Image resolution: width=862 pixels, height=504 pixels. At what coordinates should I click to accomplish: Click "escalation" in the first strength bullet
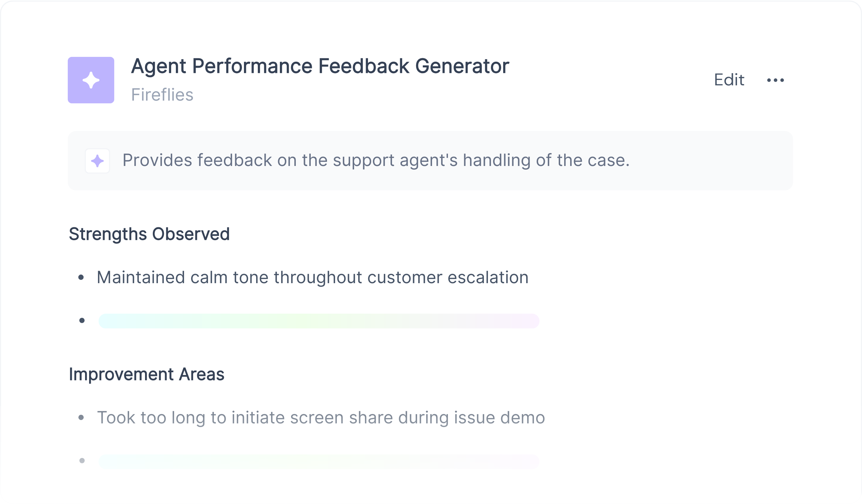point(488,277)
